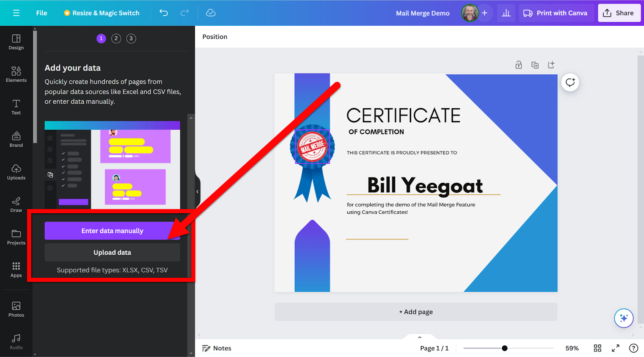
Task: Open the 59% zoom level menu
Action: pos(572,348)
